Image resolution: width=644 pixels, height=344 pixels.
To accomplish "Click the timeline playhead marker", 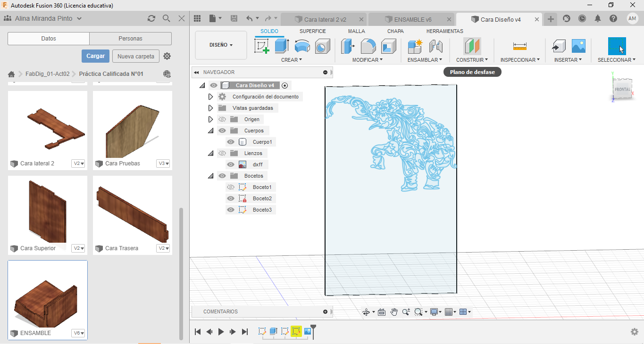I will click(x=312, y=328).
